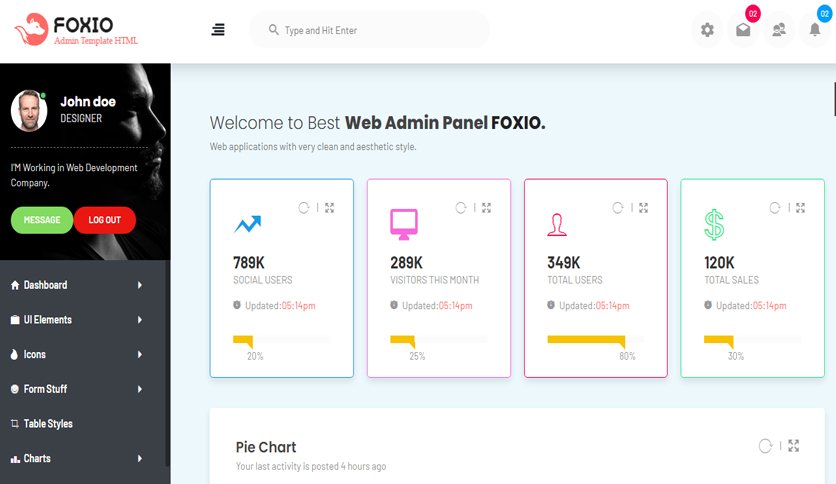This screenshot has width=836, height=484.
Task: Open the users group icon in header
Action: tap(779, 30)
